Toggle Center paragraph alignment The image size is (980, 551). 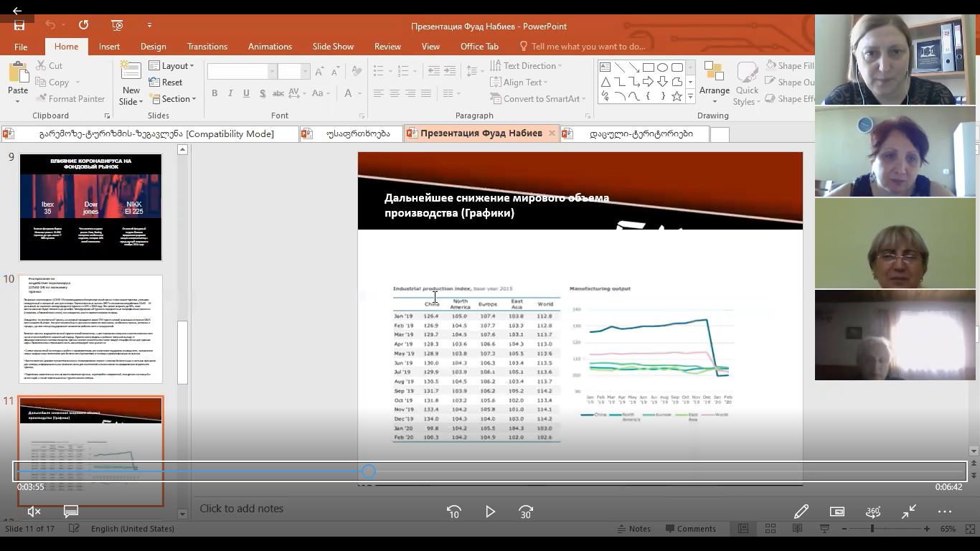coord(394,93)
